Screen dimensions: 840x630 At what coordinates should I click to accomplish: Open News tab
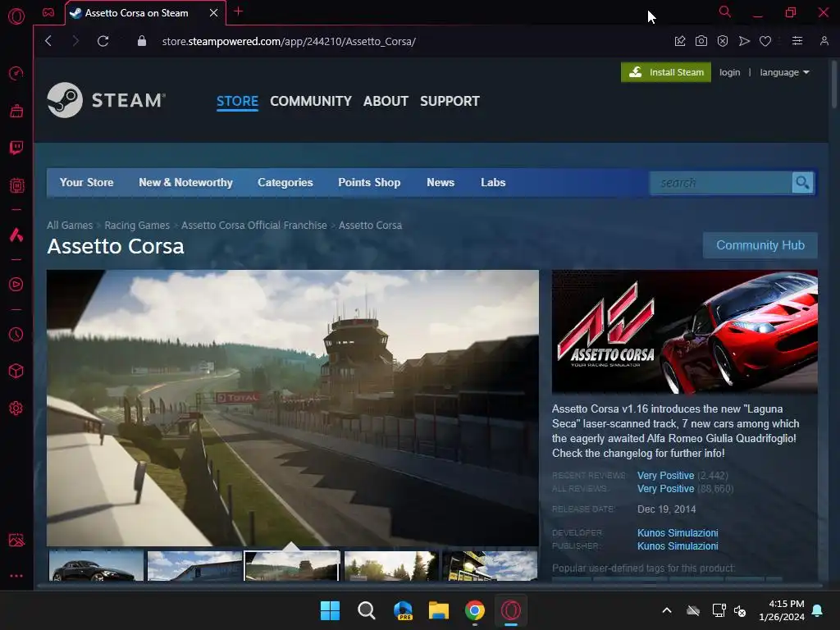click(x=441, y=183)
